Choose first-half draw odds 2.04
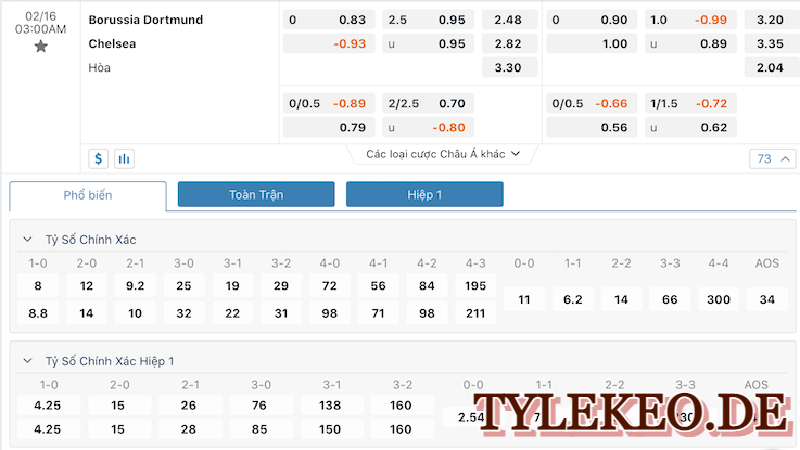This screenshot has width=800, height=450. (x=772, y=67)
